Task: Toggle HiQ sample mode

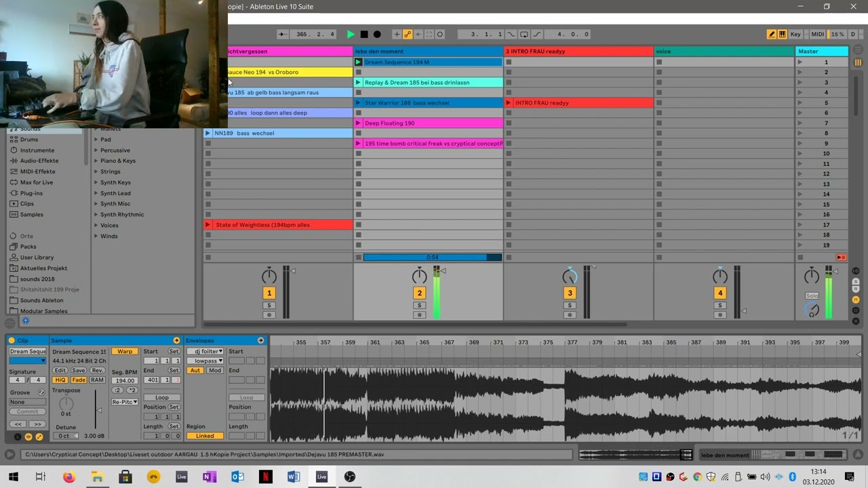Action: pyautogui.click(x=60, y=380)
